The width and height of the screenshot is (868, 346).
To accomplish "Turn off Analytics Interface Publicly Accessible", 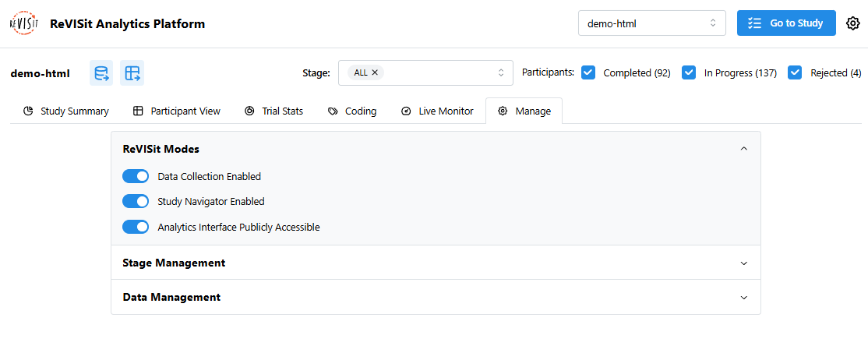I will [136, 227].
